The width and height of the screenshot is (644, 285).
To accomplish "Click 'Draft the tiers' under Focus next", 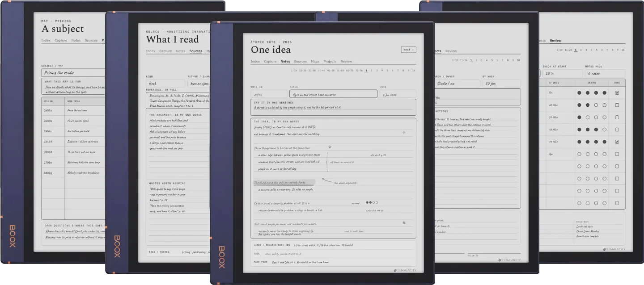I will point(584,226).
